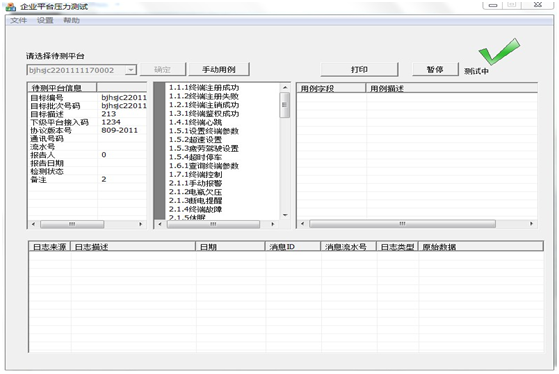Select test case 2.1.4终端故障
This screenshot has width=559, height=374.
[195, 209]
